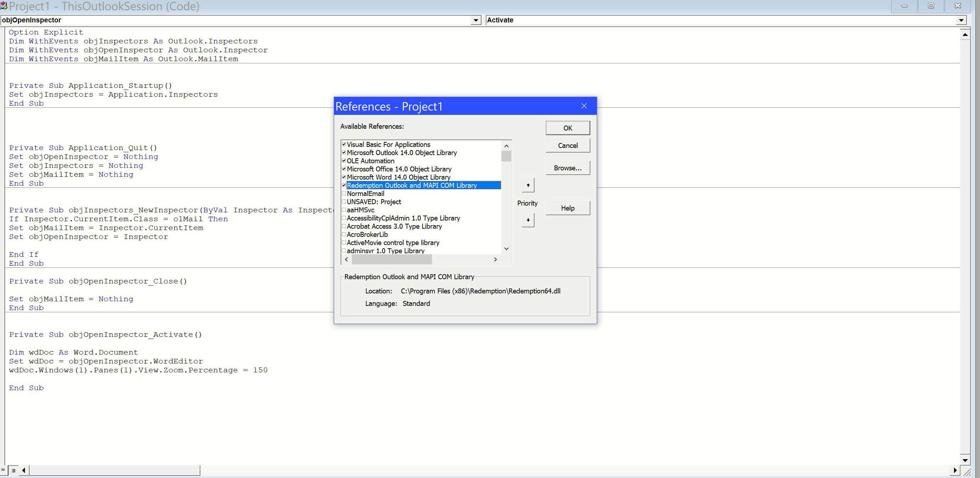Click the Zoom.Percentage = 150 code line

click(138, 370)
